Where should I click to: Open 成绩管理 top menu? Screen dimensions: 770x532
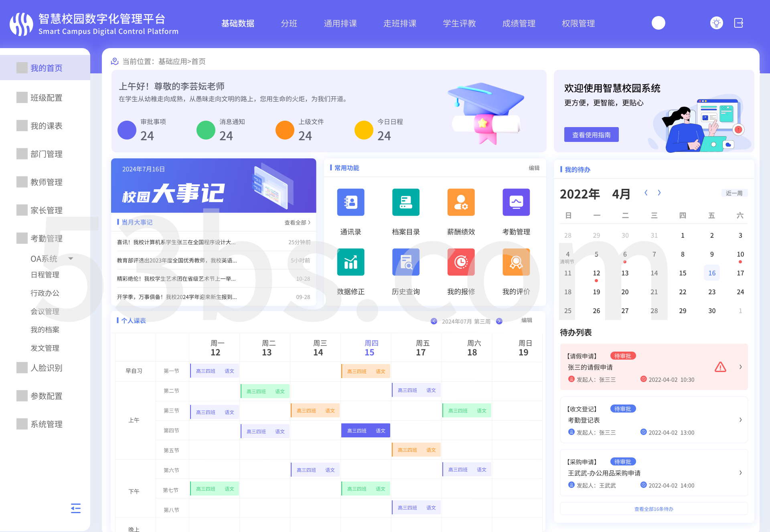[519, 23]
